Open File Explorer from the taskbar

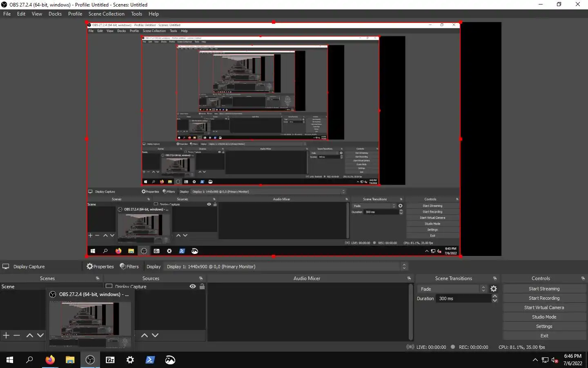(x=70, y=360)
